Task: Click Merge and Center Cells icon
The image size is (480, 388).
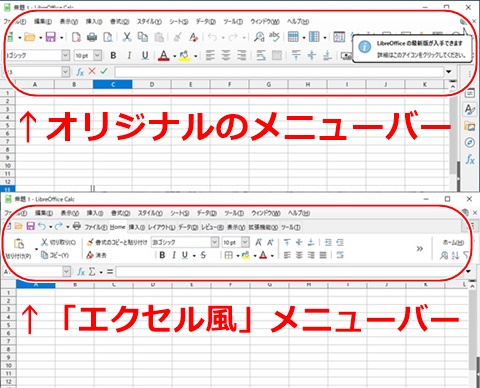Action: (x=277, y=55)
